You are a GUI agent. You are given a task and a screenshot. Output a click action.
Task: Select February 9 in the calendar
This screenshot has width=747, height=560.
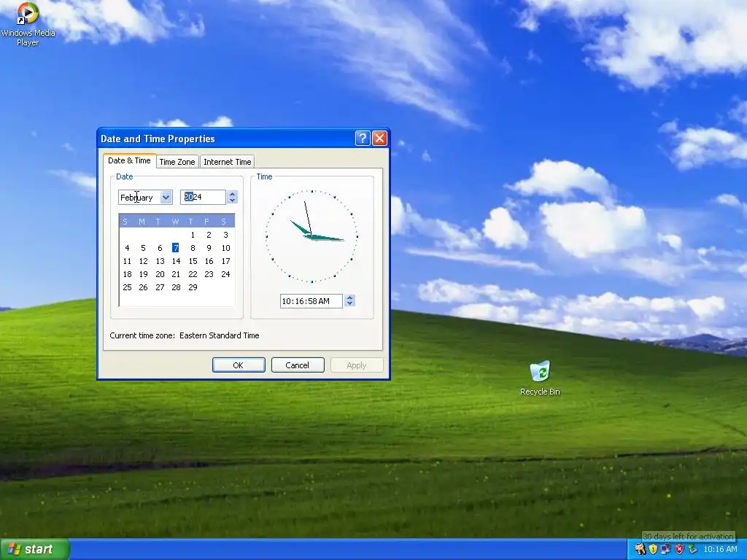(209, 248)
